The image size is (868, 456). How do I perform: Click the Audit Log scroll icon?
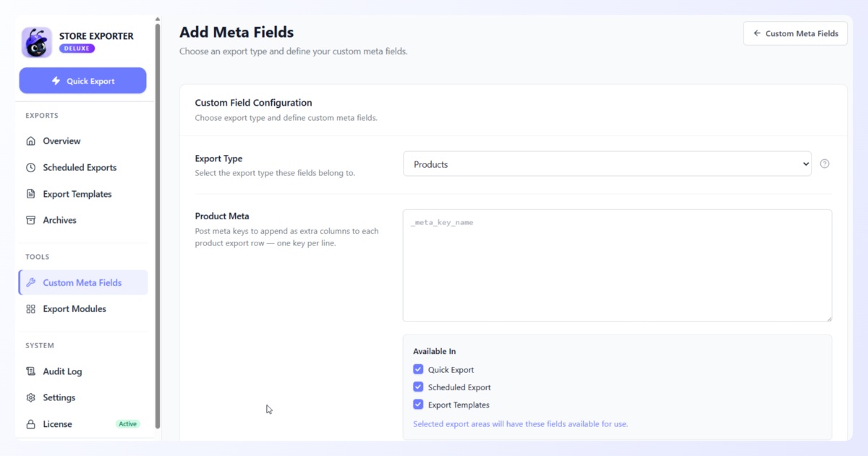coord(30,371)
